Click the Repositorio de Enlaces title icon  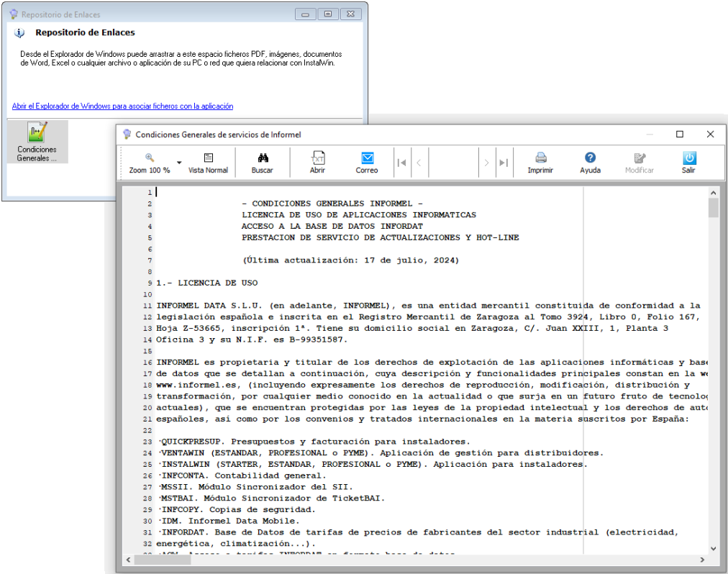click(14, 14)
